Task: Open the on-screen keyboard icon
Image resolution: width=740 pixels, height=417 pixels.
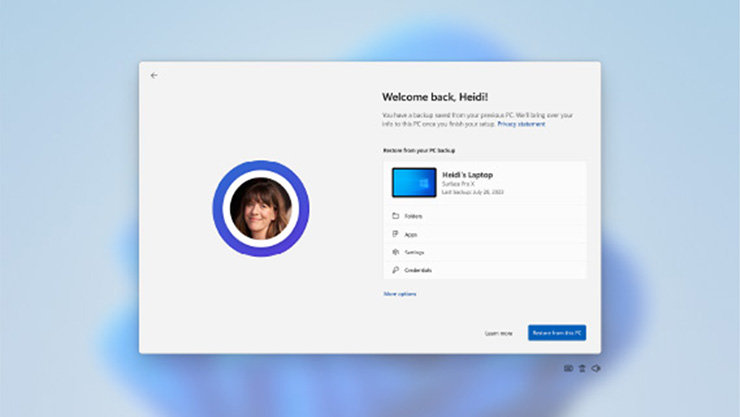Action: point(568,368)
